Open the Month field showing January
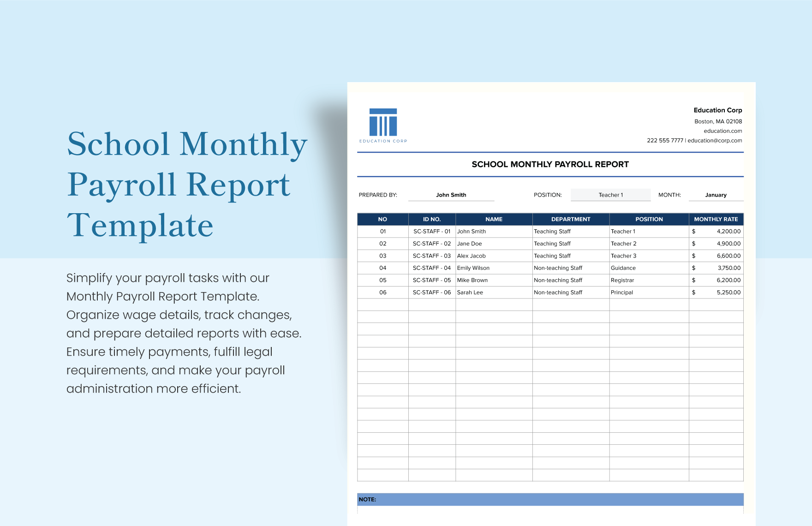The width and height of the screenshot is (812, 526). click(716, 195)
